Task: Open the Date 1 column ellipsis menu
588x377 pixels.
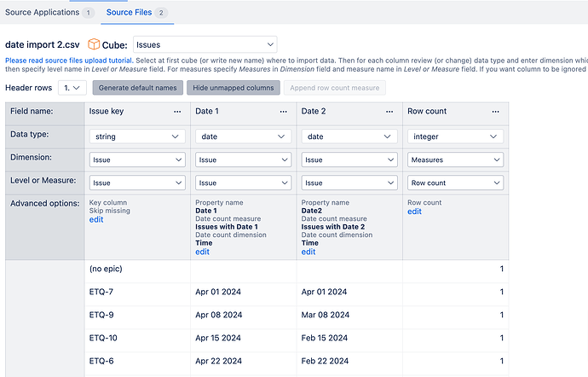Action: [x=283, y=112]
